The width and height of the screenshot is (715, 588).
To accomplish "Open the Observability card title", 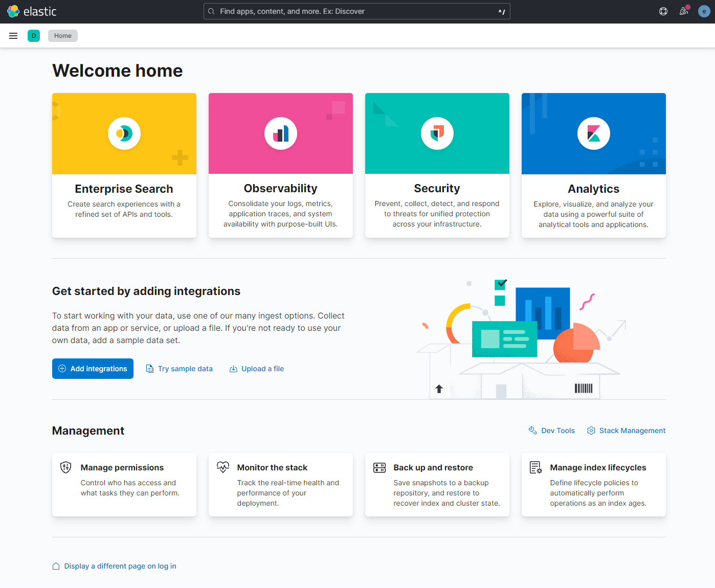I will click(281, 188).
